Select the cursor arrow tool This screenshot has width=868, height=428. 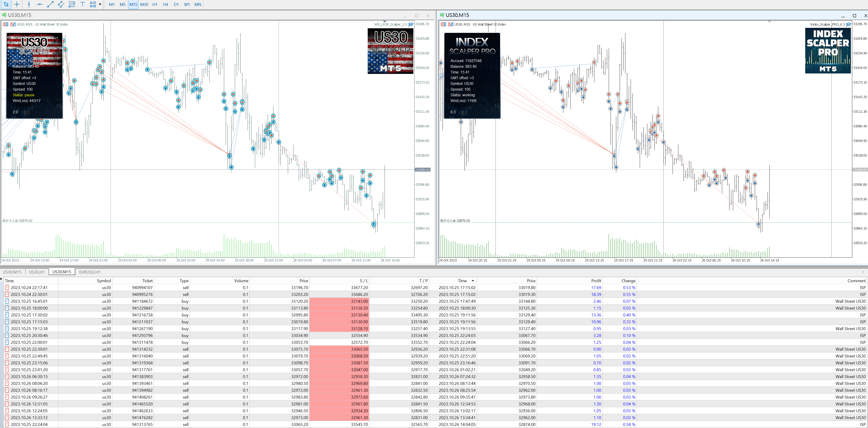pos(6,4)
